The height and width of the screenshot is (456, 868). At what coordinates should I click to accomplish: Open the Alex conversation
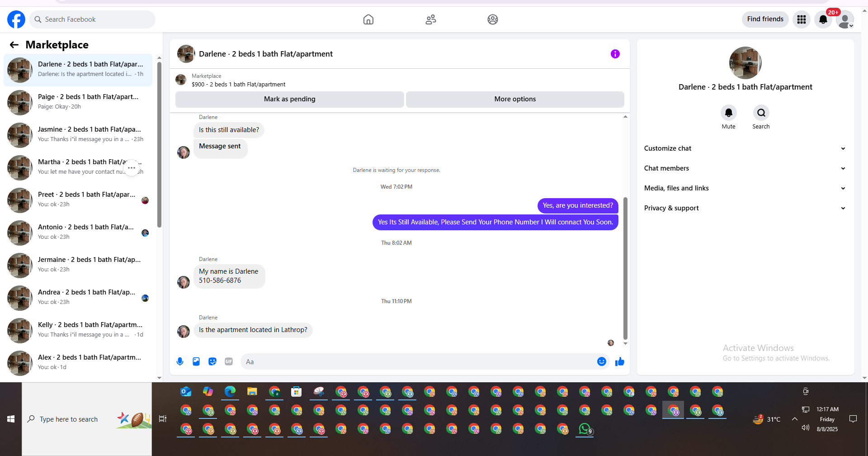tap(78, 363)
